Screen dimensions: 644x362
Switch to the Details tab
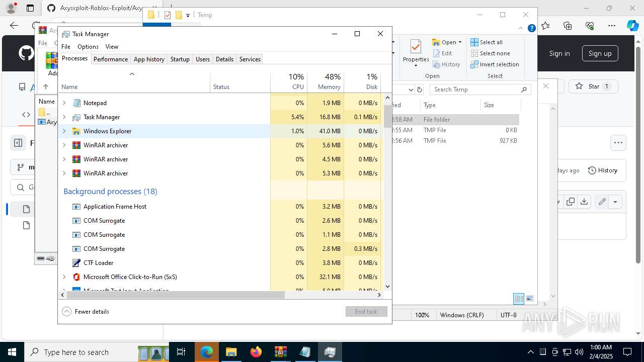[224, 59]
